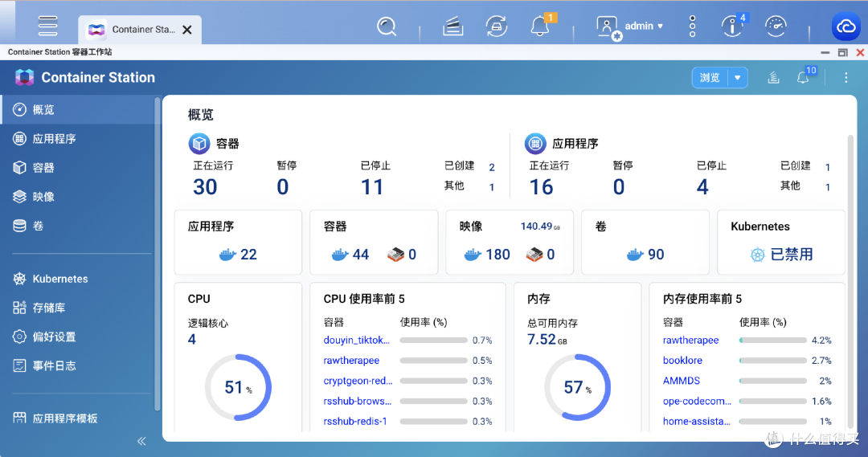The width and height of the screenshot is (868, 457).
Task: Open 应用程序模板 in the sidebar
Action: pos(77,418)
